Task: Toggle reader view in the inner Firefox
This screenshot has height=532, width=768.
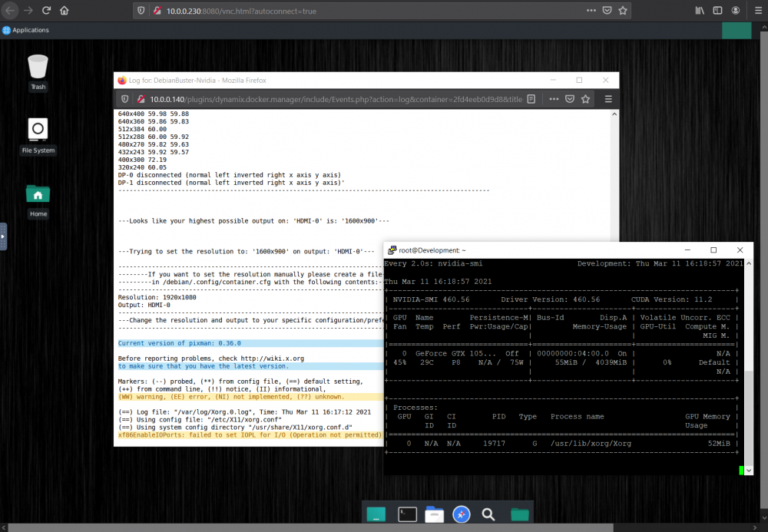Action: coord(531,99)
